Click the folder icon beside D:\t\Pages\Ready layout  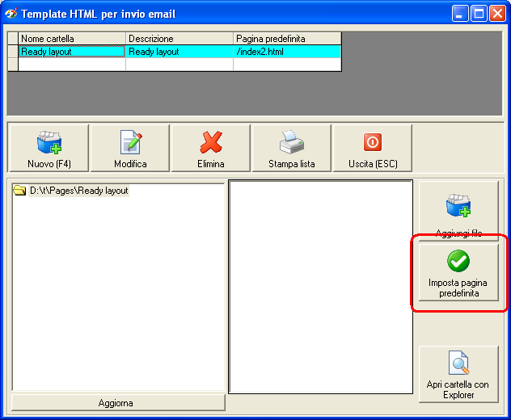(x=19, y=191)
